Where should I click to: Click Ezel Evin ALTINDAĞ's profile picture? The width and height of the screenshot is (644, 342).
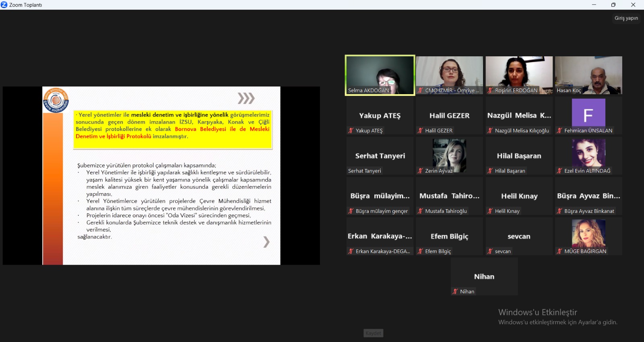(x=588, y=153)
